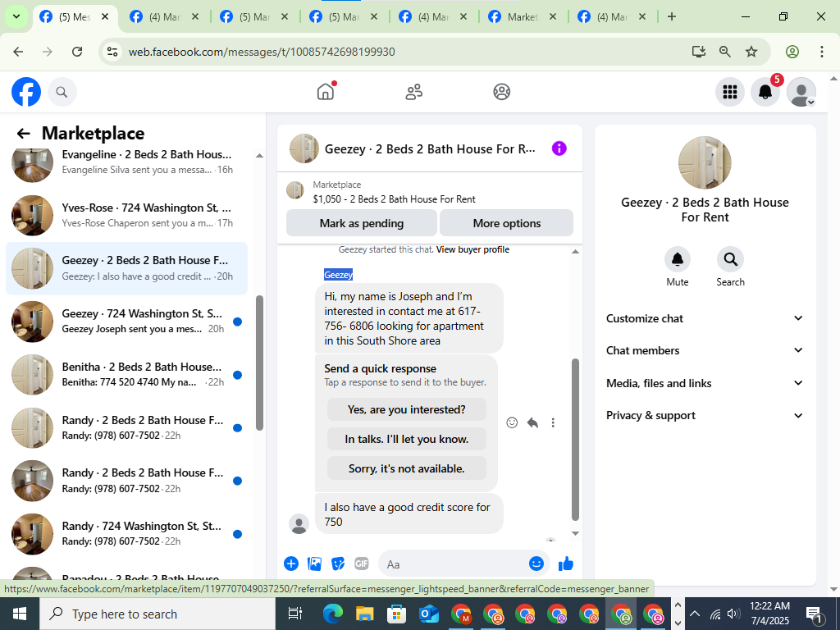Click More options button
This screenshot has height=630, width=840.
point(507,223)
